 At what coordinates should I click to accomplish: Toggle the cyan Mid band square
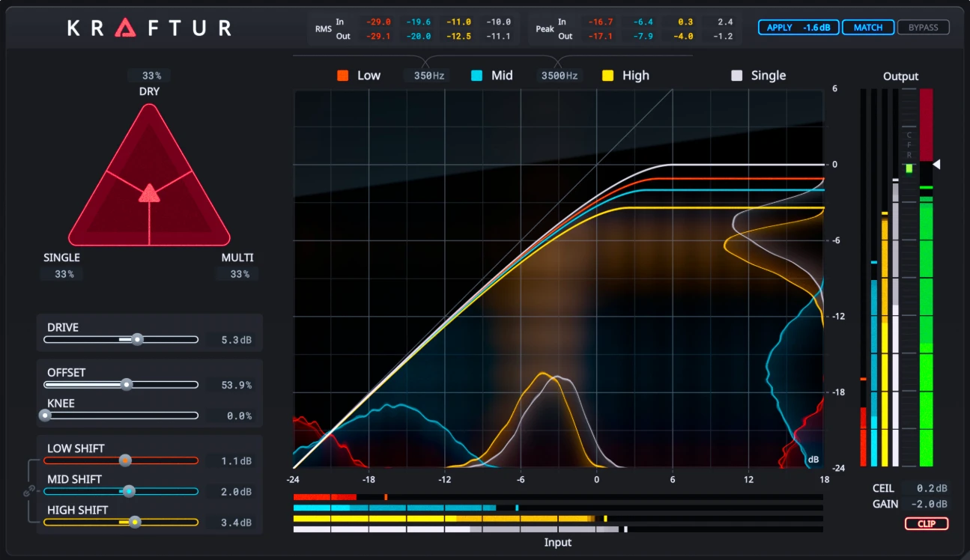pos(476,76)
